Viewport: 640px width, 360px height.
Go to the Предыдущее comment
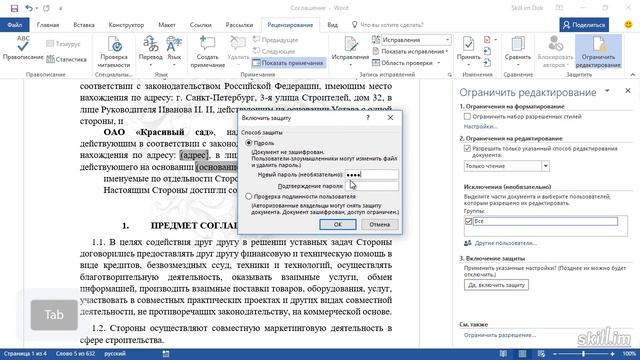[x=276, y=40]
